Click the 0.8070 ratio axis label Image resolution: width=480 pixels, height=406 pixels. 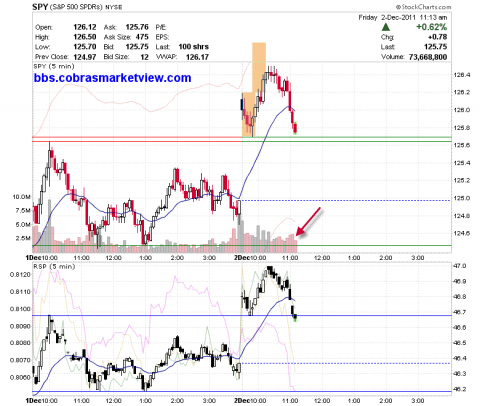tap(20, 360)
